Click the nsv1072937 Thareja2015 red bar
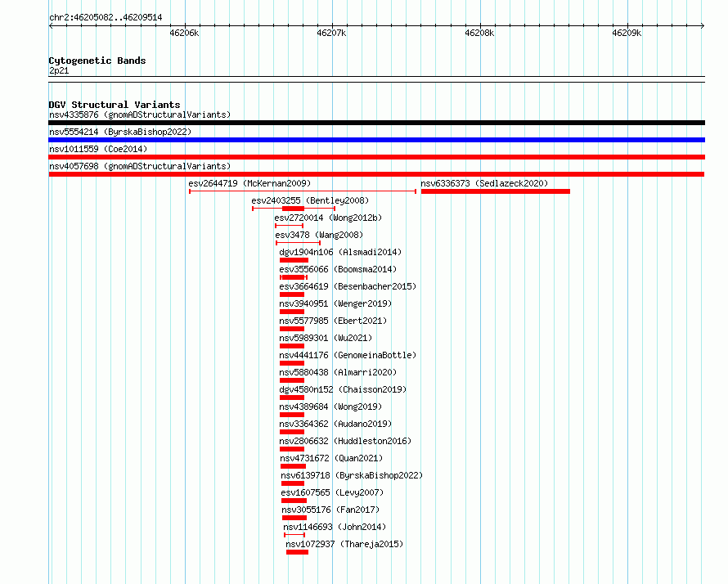The width and height of the screenshot is (728, 584). [297, 552]
